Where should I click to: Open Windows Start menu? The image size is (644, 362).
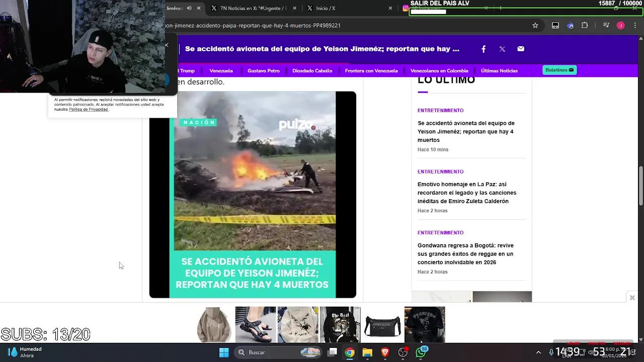224,352
